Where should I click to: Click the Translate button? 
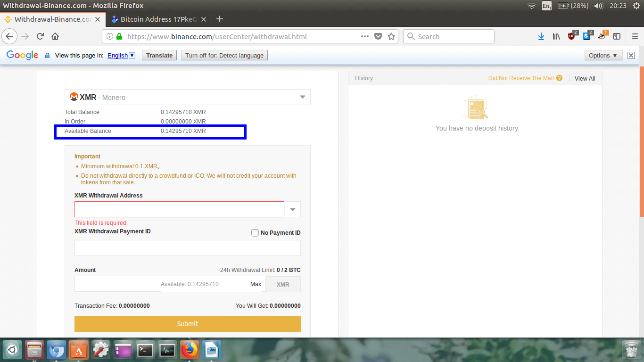159,55
